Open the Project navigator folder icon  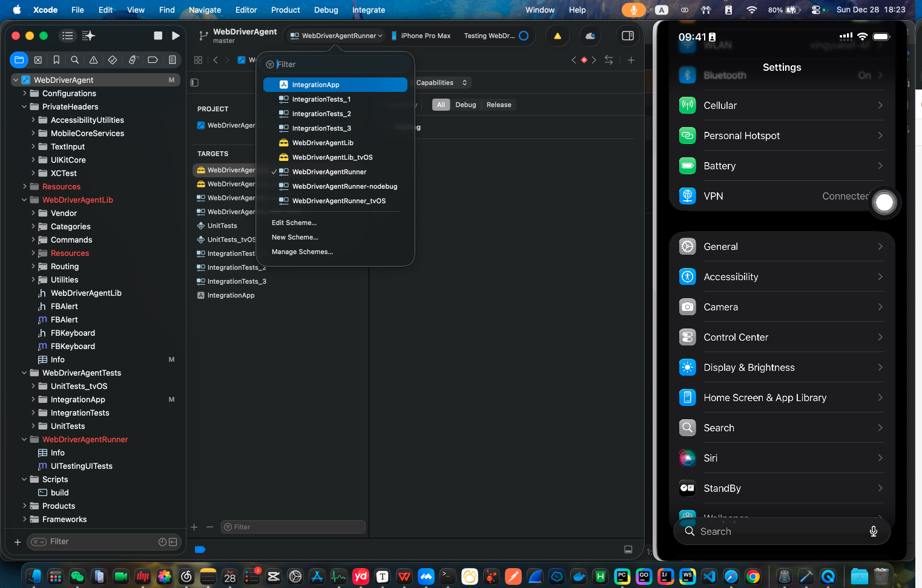click(19, 60)
